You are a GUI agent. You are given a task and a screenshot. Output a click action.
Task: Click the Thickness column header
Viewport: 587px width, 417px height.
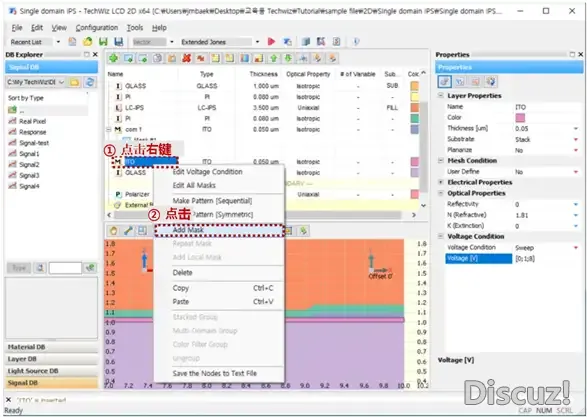tap(264, 74)
